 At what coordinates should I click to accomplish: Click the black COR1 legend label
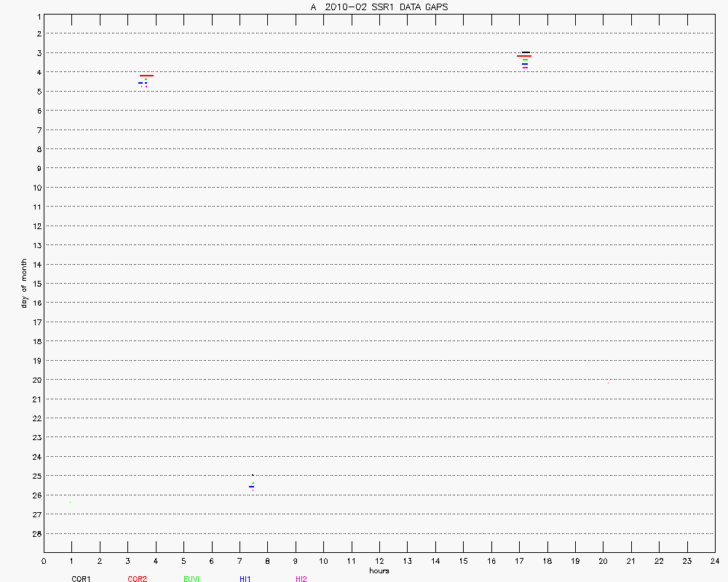pos(81,579)
